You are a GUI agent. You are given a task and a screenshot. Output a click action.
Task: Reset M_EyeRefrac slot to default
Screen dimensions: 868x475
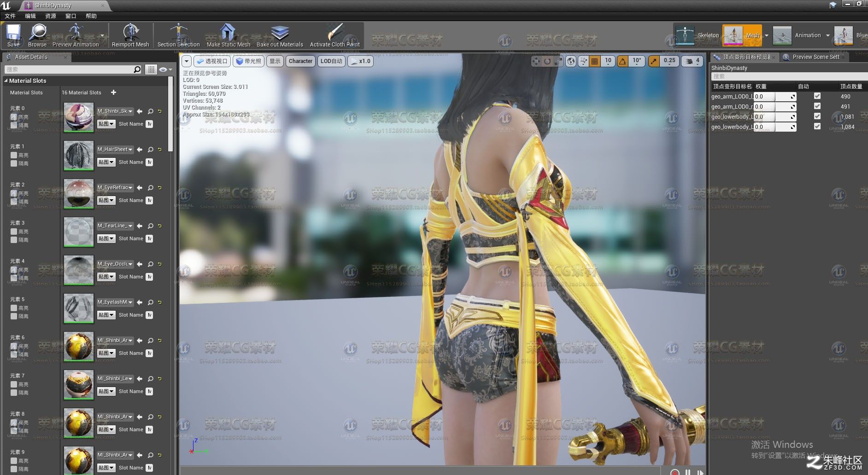click(160, 188)
